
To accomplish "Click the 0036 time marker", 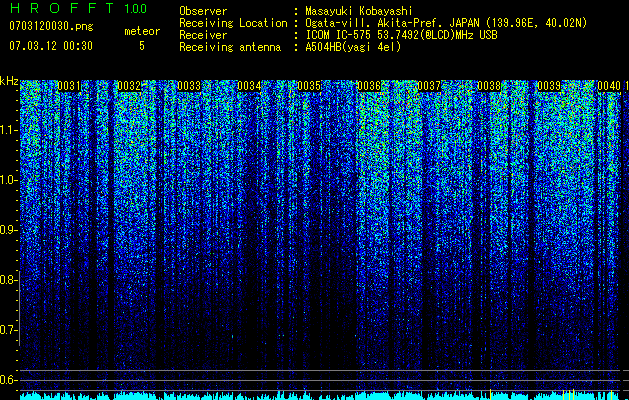I will 369,86.
